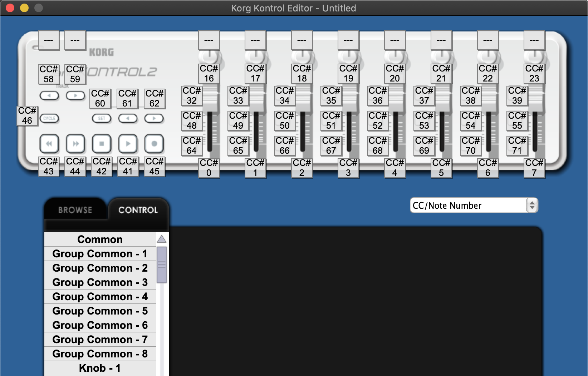Image resolution: width=588 pixels, height=376 pixels.
Task: Select the CC# 33 solo button label
Action: [x=238, y=96]
